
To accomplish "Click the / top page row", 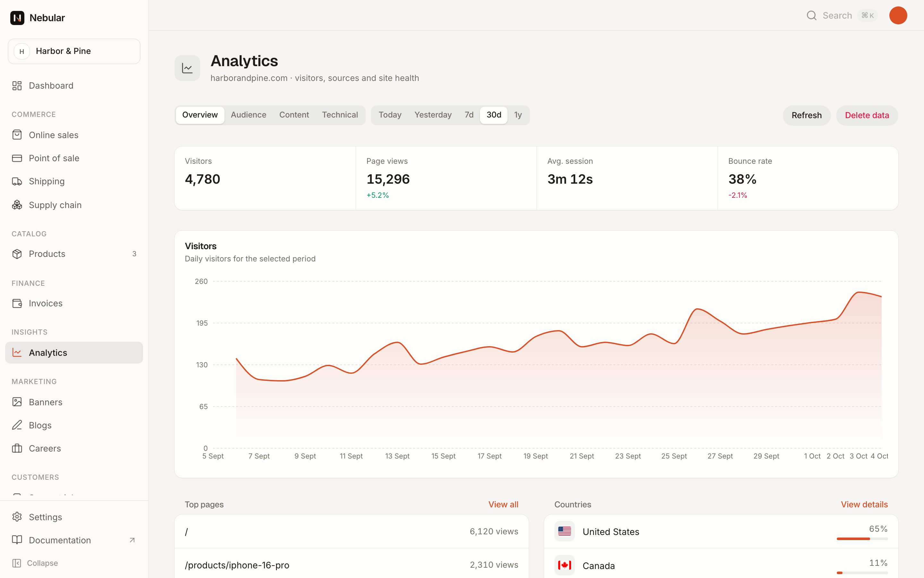I will (351, 531).
